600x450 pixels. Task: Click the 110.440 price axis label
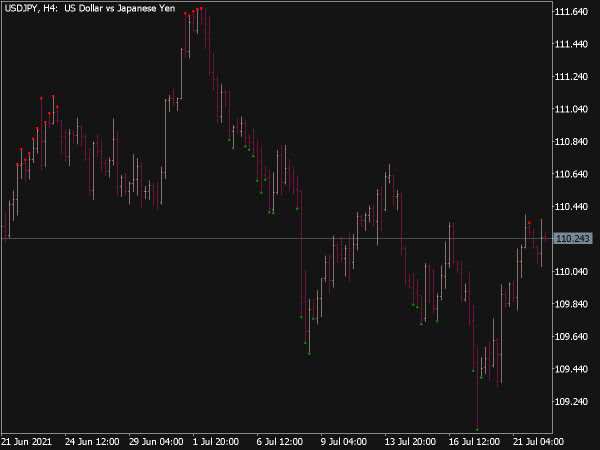571,207
